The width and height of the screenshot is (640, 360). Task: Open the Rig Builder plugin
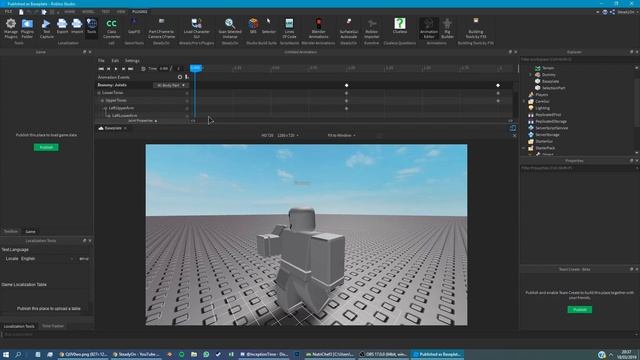tap(447, 28)
